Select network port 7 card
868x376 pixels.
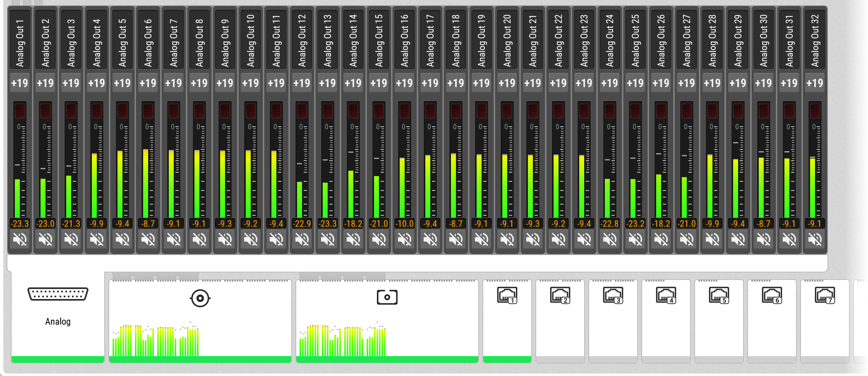[825, 319]
